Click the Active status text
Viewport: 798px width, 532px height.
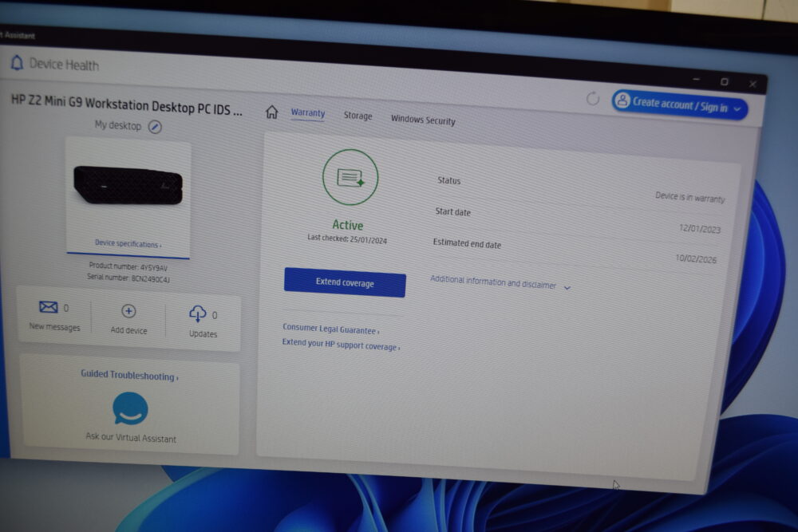click(x=348, y=225)
